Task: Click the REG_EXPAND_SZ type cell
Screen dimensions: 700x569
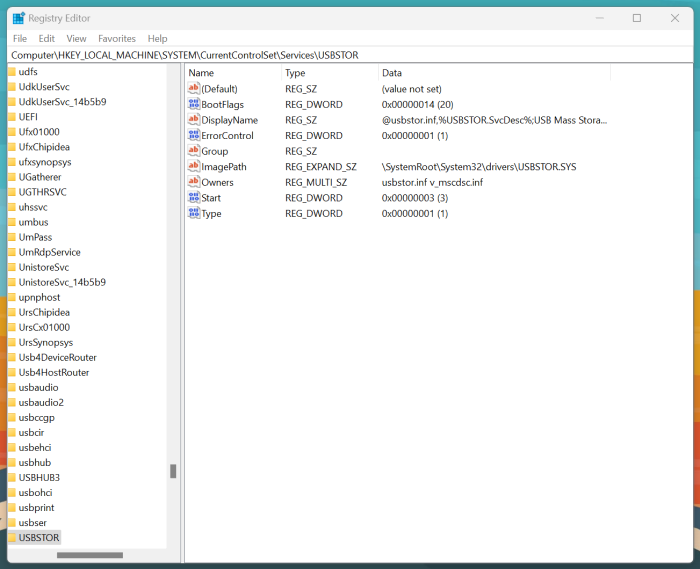Action: pyautogui.click(x=321, y=166)
